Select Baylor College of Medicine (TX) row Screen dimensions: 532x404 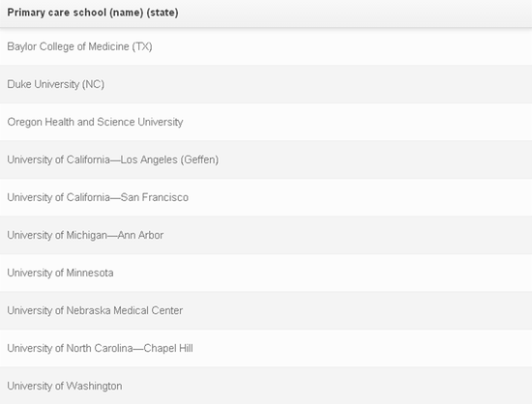[266, 46]
